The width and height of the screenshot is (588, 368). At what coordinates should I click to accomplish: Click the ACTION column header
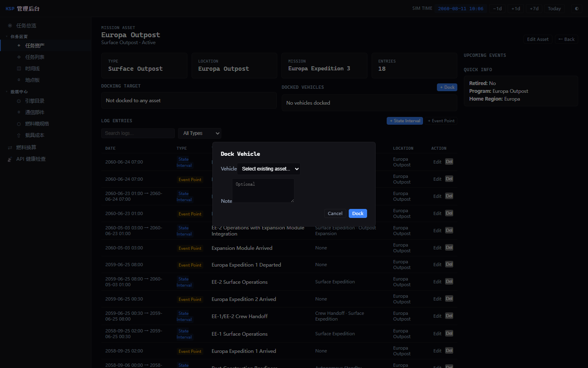[x=439, y=148]
